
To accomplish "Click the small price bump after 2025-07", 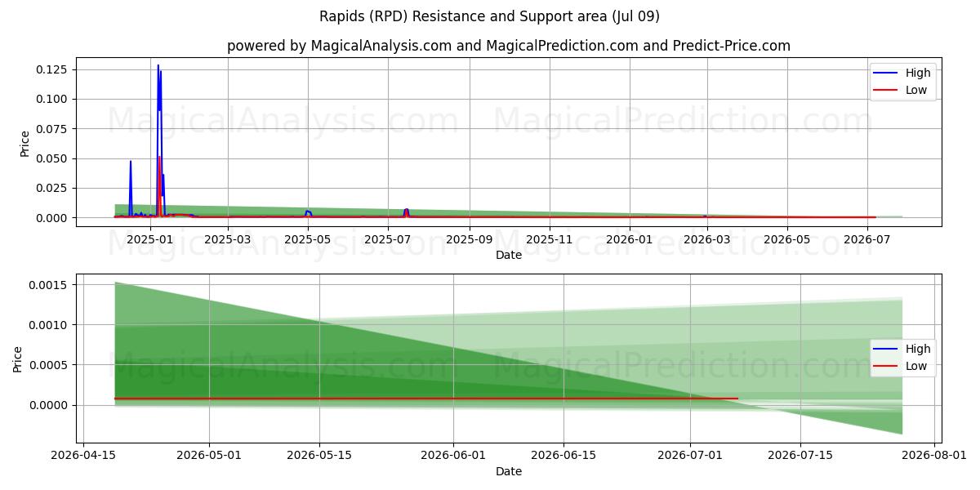I will coord(406,212).
